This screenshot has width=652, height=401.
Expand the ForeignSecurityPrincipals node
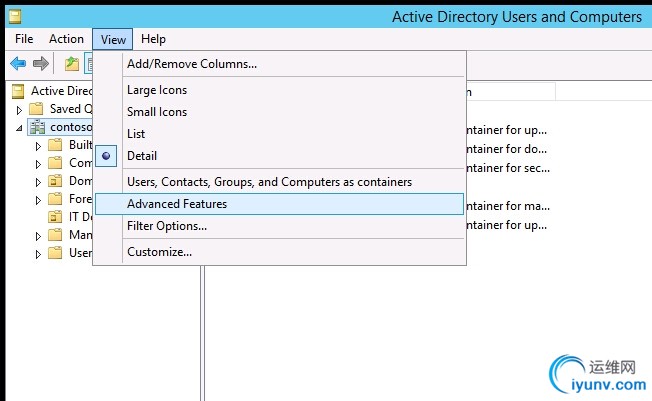point(38,200)
